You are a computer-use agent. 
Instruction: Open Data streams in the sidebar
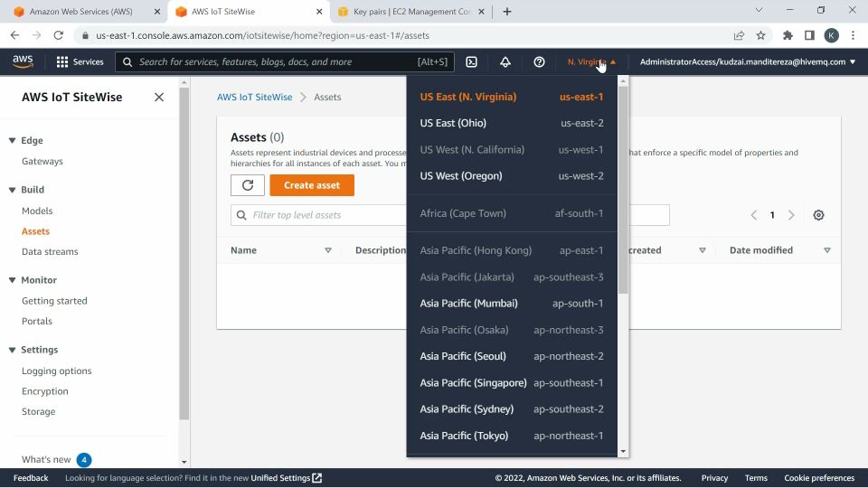coord(50,252)
